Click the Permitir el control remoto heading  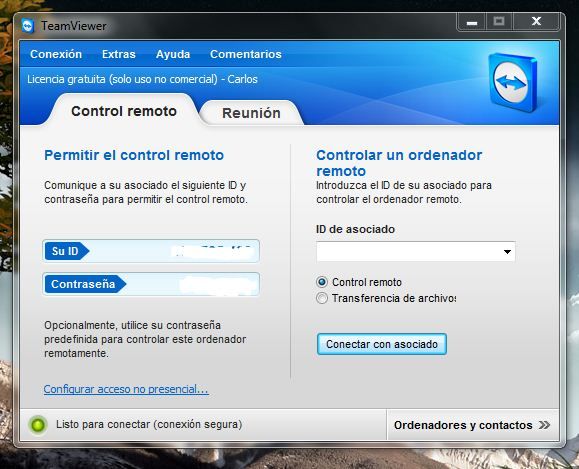pos(134,155)
